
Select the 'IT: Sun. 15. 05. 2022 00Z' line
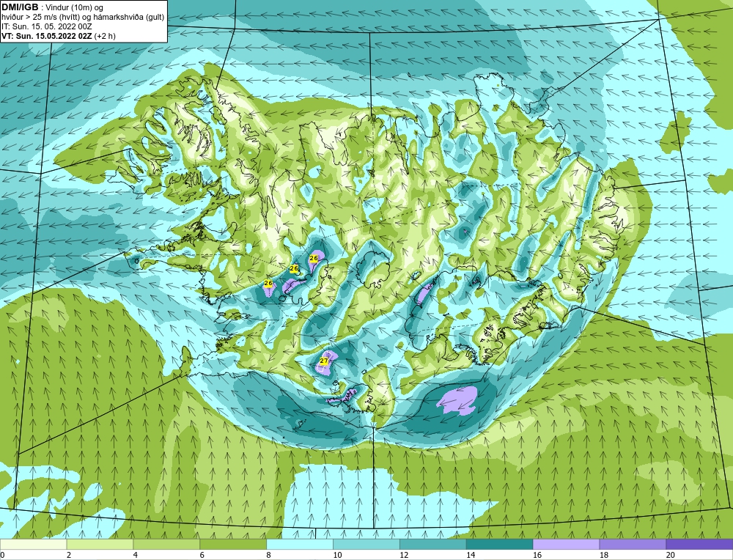tap(47, 26)
